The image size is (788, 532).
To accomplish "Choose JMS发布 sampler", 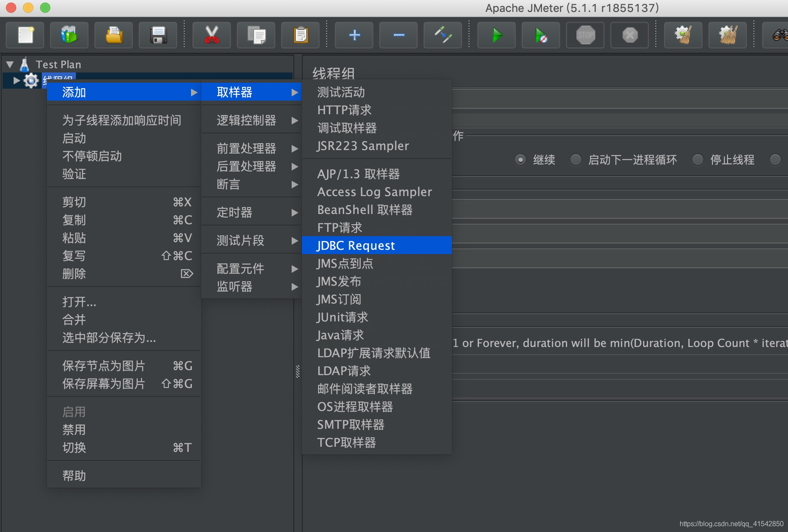I will click(x=377, y=281).
